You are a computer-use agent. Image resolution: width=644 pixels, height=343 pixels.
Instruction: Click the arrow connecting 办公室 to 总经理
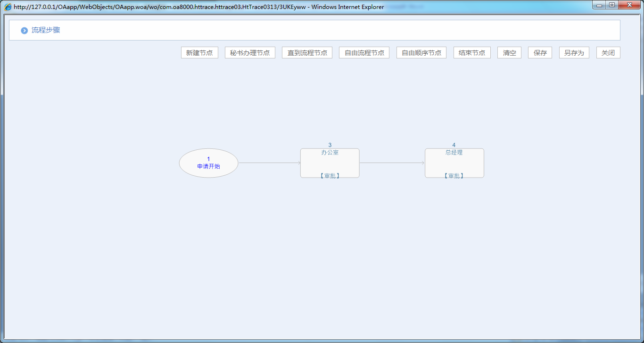pyautogui.click(x=392, y=163)
